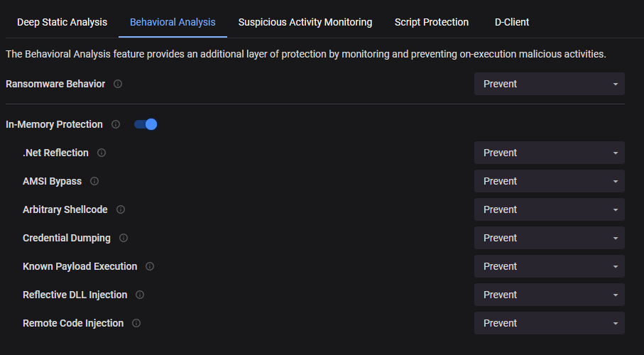Image resolution: width=644 pixels, height=355 pixels.
Task: Switch to the Deep Static Analysis tab
Action: (62, 22)
